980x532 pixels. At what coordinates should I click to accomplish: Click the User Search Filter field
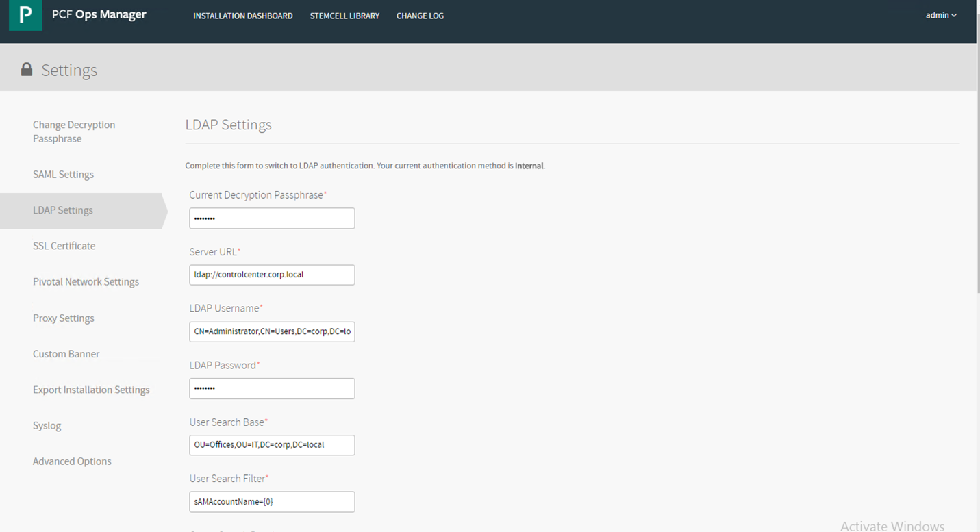pyautogui.click(x=272, y=502)
